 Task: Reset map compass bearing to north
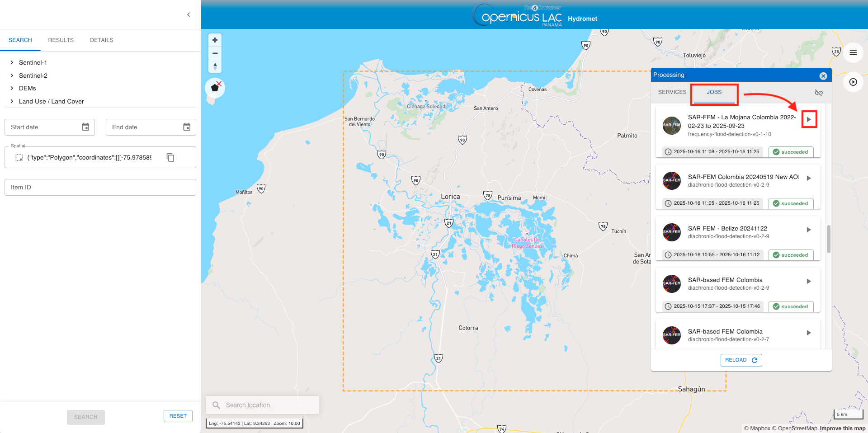215,66
